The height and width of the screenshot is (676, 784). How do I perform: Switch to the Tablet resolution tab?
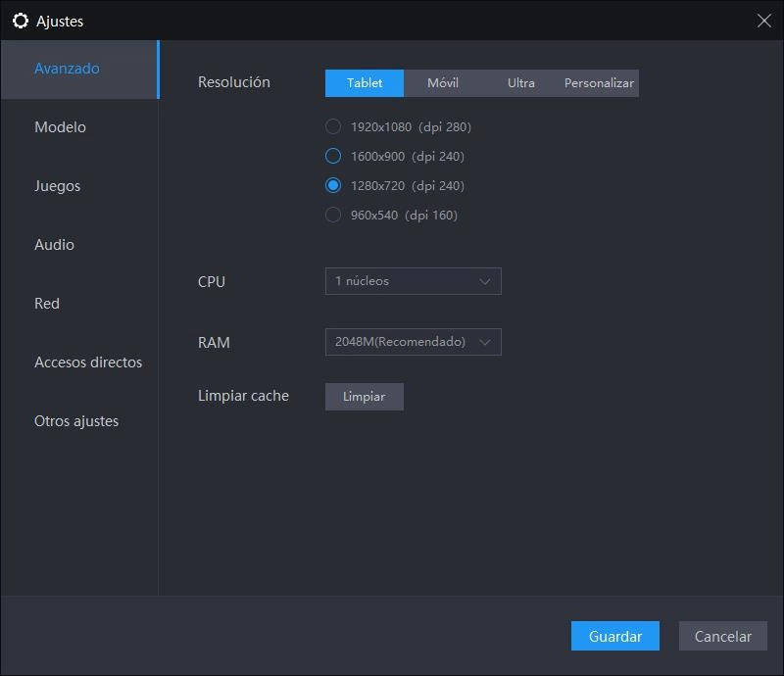pos(365,83)
